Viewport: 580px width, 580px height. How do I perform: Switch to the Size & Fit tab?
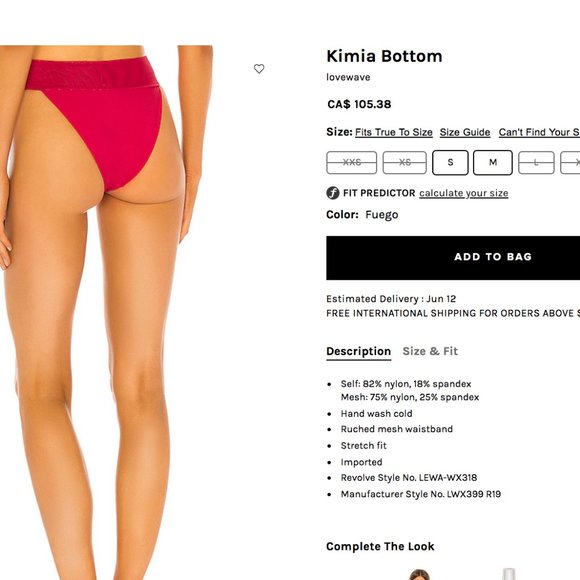tap(430, 351)
